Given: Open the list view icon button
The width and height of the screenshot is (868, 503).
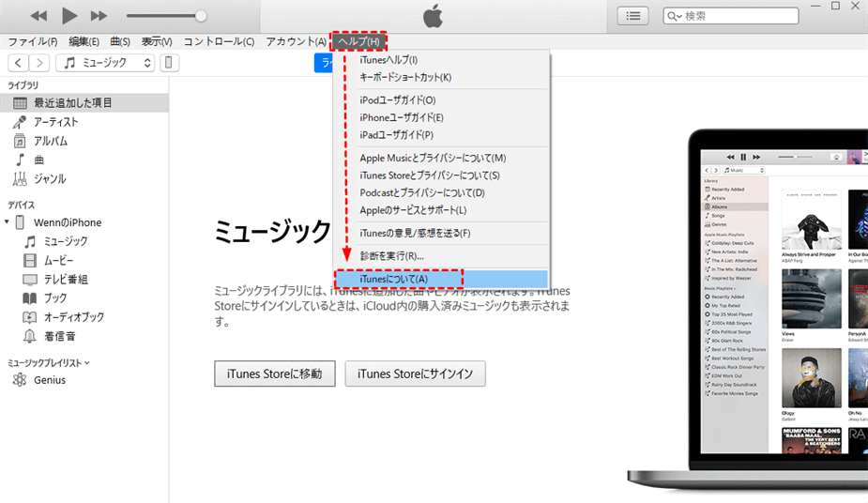Looking at the screenshot, I should click(633, 16).
